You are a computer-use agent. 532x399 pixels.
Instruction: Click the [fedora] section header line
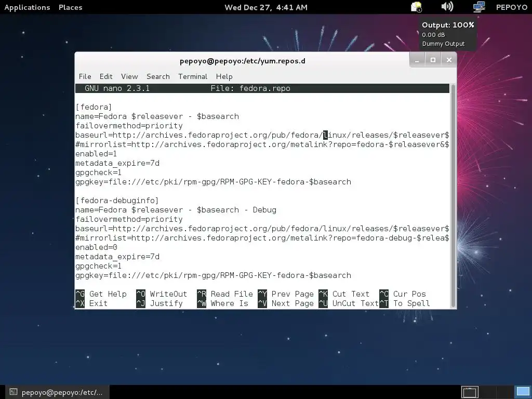[94, 107]
